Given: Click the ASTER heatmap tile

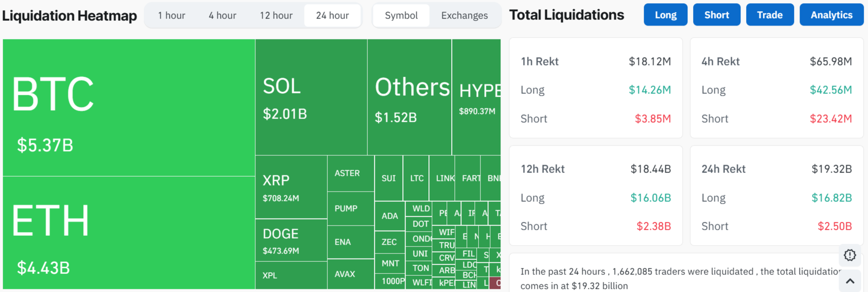Looking at the screenshot, I should click(x=351, y=173).
